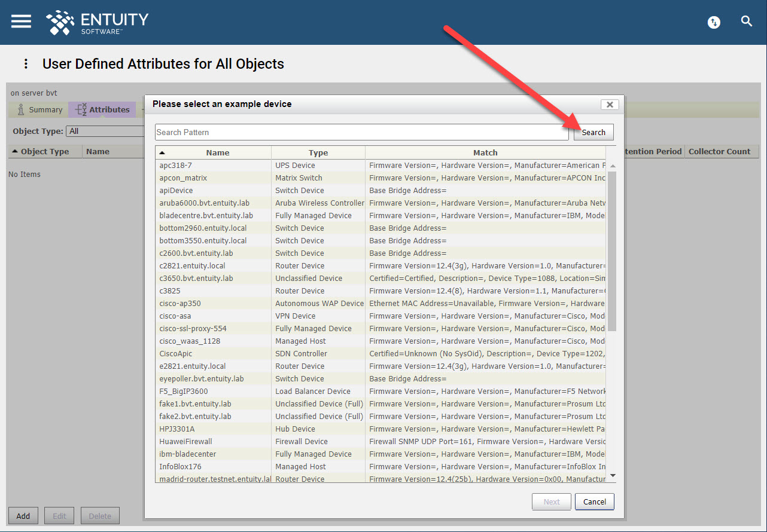Click the device list scrollbar thumb
This screenshot has width=767, height=532.
(x=612, y=251)
